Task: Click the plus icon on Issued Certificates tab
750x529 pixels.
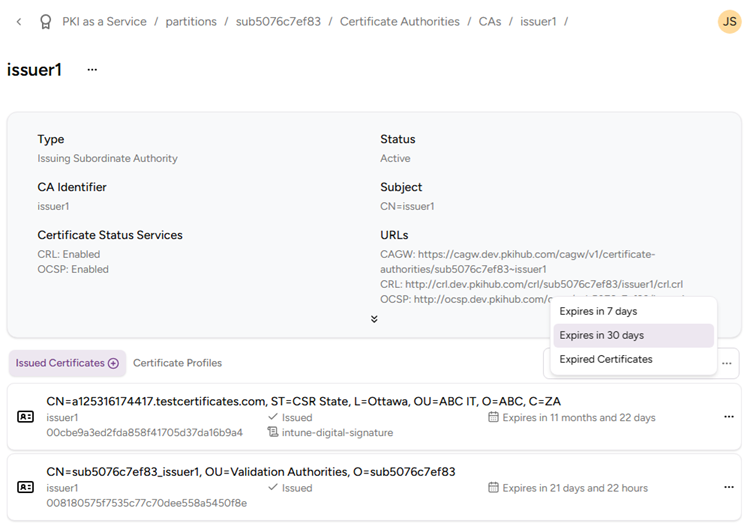Action: pos(113,363)
